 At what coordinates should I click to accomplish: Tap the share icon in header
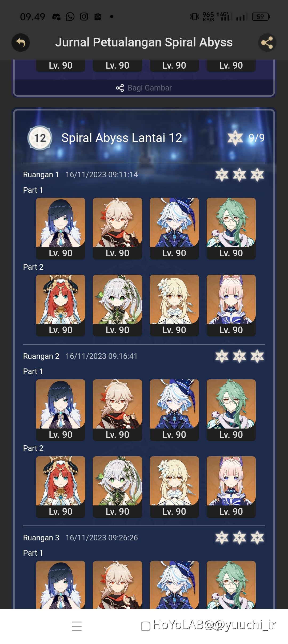click(x=267, y=42)
